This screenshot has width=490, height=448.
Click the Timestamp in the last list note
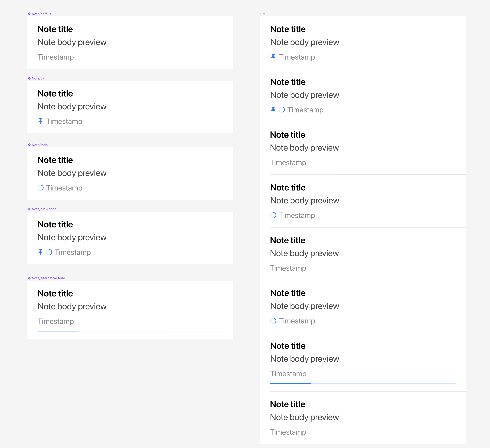pos(288,432)
